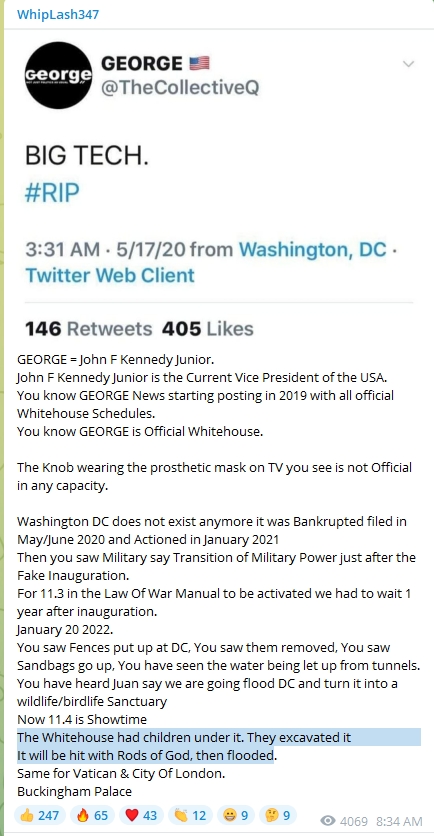Click the American flag emoji beside GEORGE
Image resolution: width=434 pixels, height=836 pixels.
coord(199,64)
